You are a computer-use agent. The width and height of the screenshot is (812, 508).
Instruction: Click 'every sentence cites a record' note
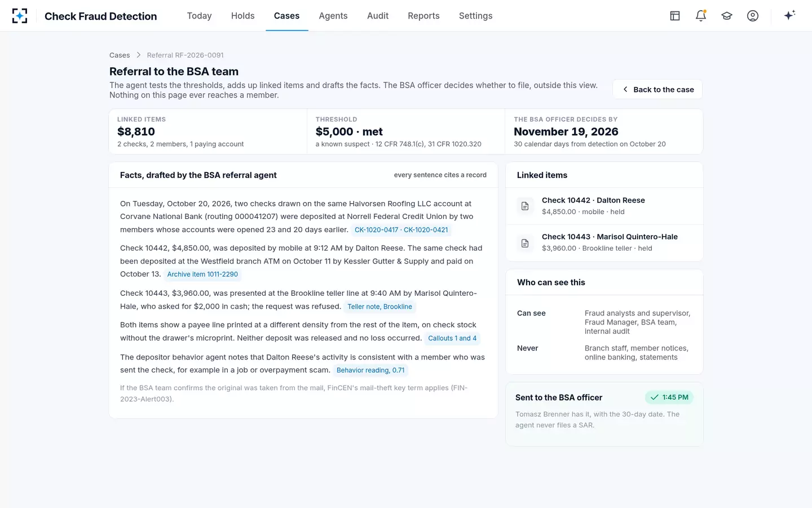pos(440,175)
